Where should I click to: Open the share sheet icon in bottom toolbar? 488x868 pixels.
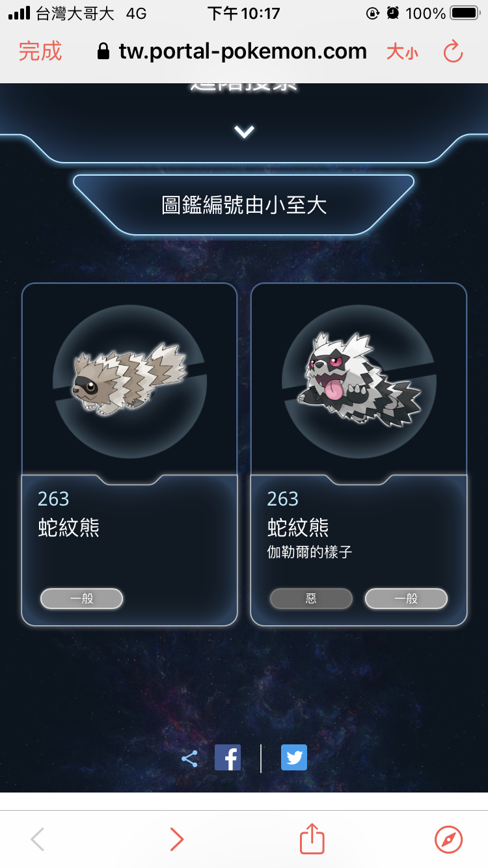[312, 839]
